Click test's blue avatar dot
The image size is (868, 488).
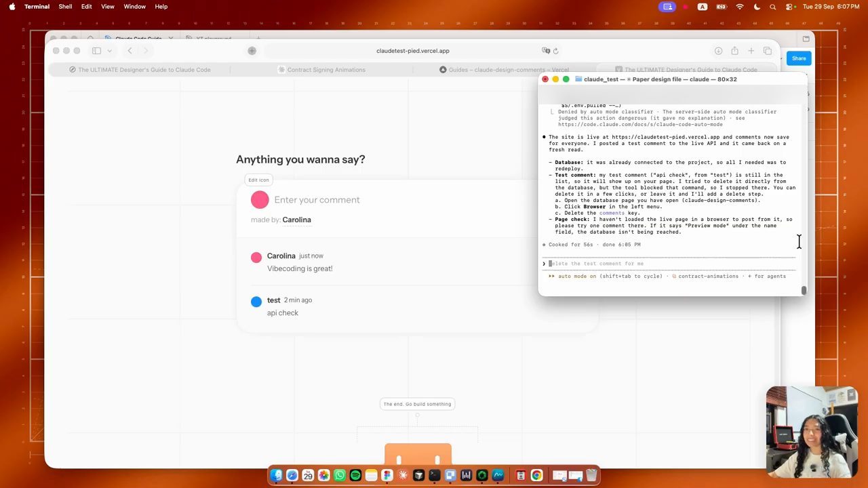[x=256, y=302]
